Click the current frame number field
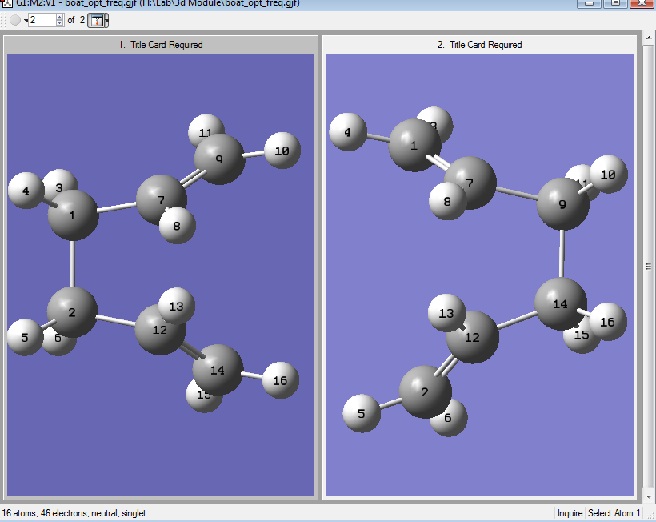Image resolution: width=656 pixels, height=522 pixels. coord(42,20)
